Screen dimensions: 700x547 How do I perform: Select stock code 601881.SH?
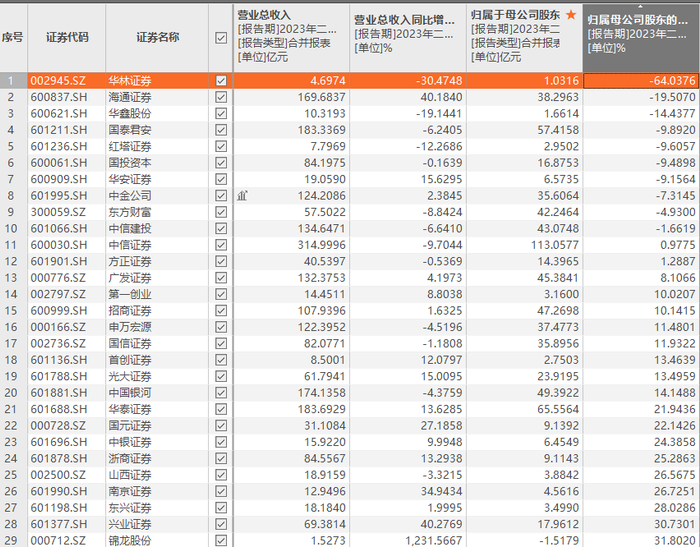point(58,393)
